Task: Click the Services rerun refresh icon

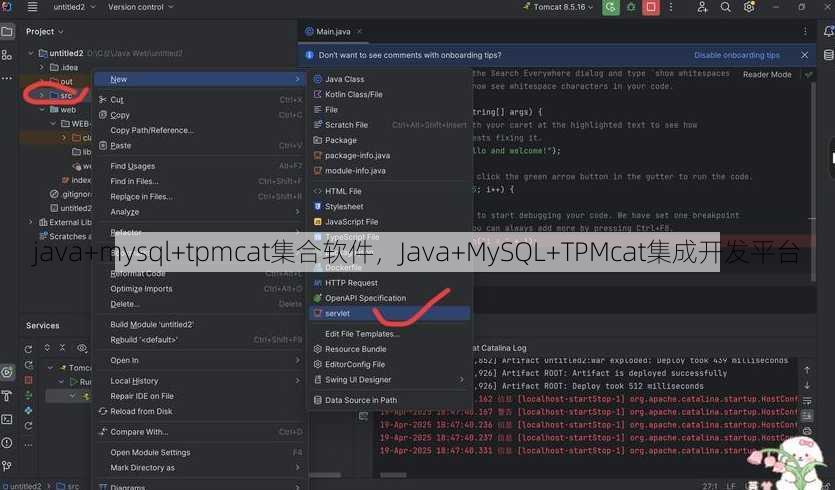Action: click(x=28, y=349)
